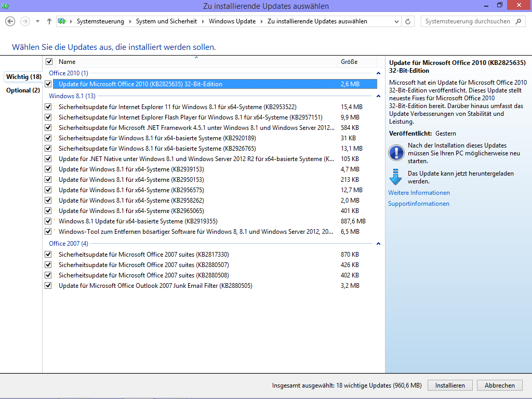532x399 pixels.
Task: Select the Windows Update breadcrumb
Action: [x=232, y=21]
